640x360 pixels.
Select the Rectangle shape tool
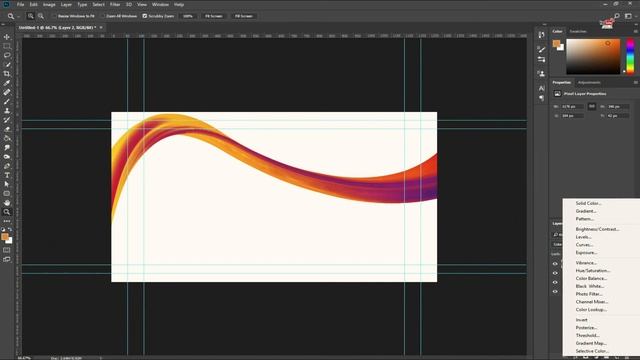[7, 193]
